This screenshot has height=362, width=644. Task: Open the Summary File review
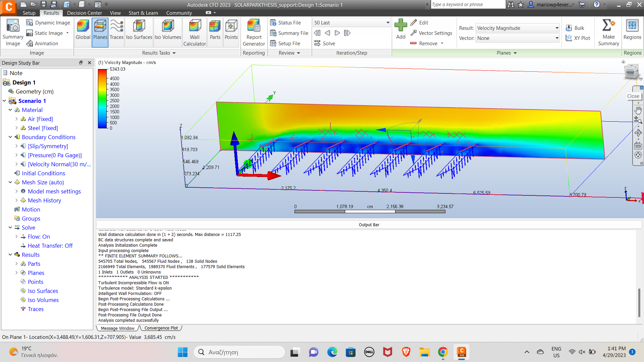pyautogui.click(x=289, y=33)
